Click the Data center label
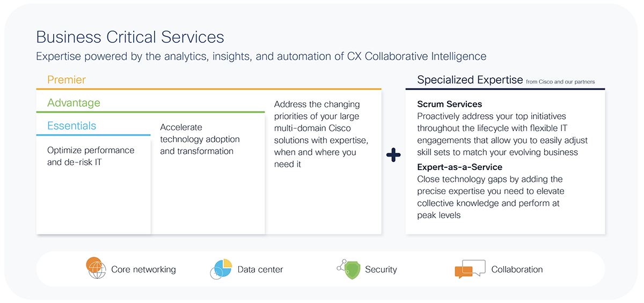 coord(260,270)
